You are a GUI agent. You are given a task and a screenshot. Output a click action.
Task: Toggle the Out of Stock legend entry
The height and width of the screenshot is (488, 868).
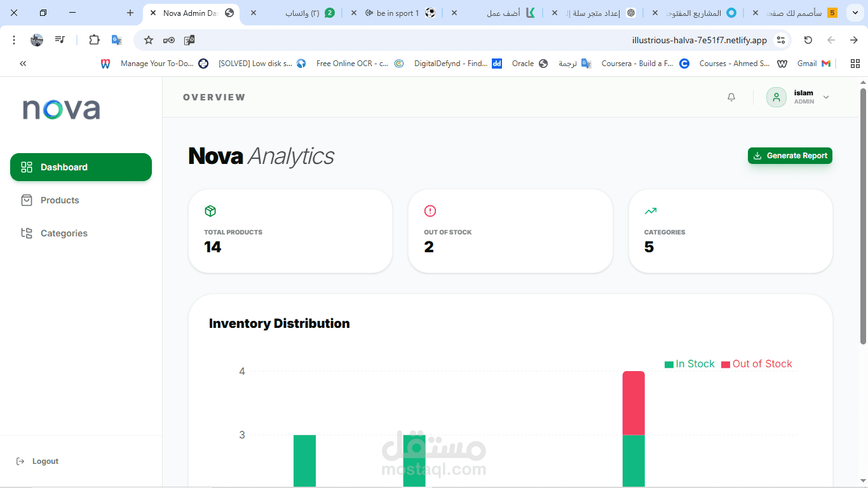pyautogui.click(x=757, y=364)
